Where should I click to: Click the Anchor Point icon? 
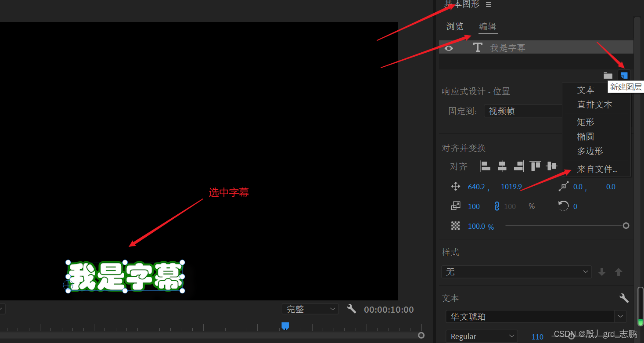(x=563, y=187)
